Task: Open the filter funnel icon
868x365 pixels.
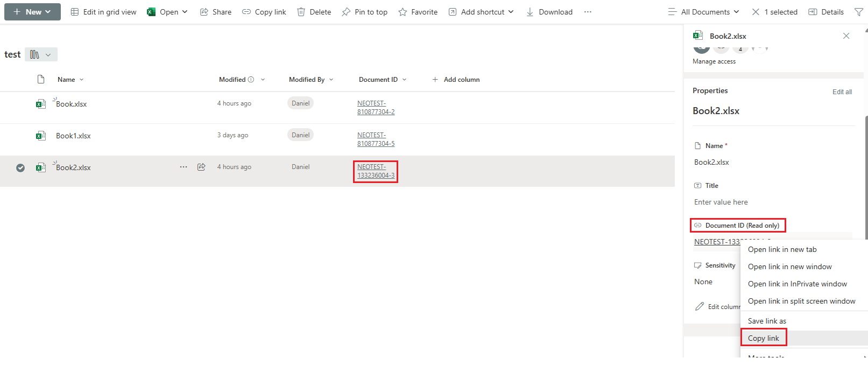Action: (x=859, y=12)
